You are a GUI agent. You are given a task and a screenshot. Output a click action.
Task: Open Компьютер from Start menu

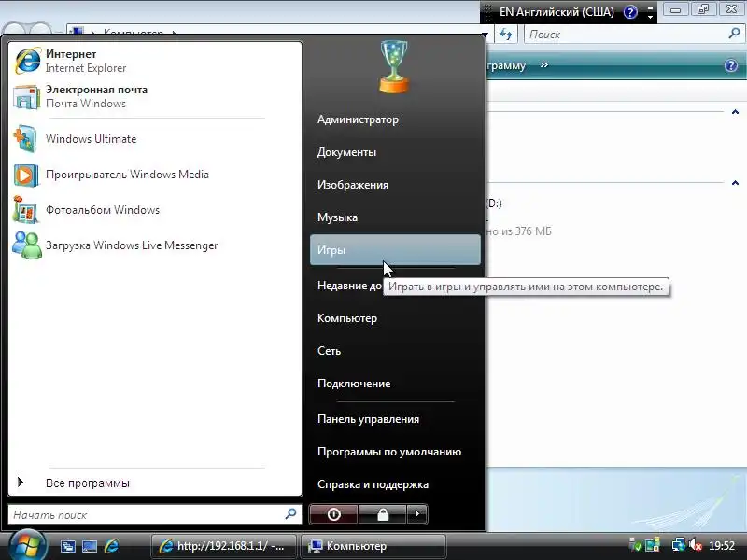(x=395, y=318)
